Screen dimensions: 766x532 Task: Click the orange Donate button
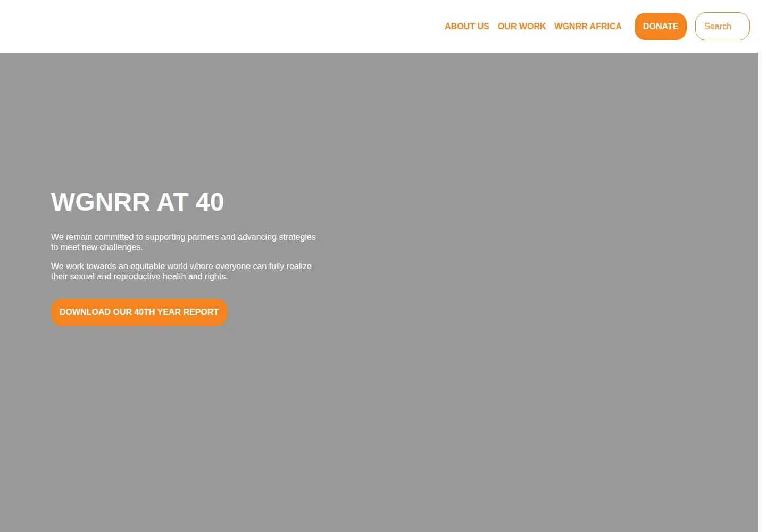(x=660, y=26)
